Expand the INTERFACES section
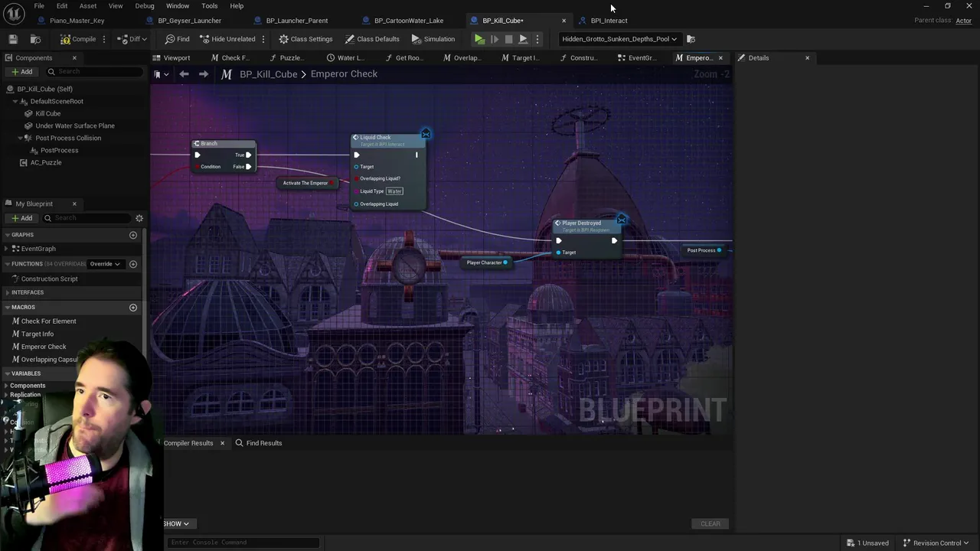The image size is (980, 551). click(x=7, y=292)
